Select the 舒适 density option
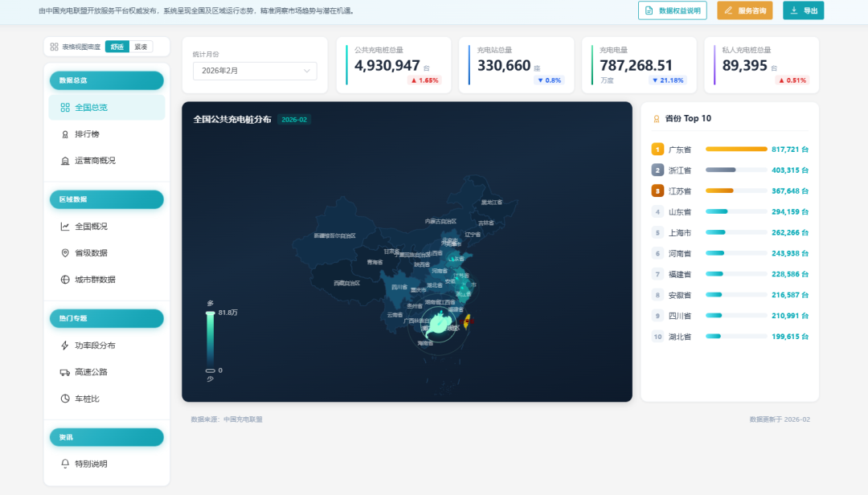 click(x=117, y=47)
